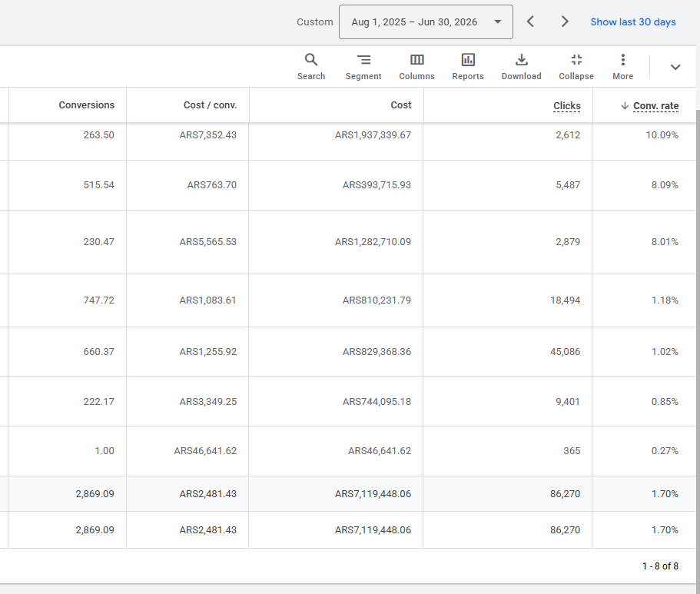This screenshot has width=700, height=594.
Task: Click the 45,086 clicks cell
Action: (x=566, y=352)
